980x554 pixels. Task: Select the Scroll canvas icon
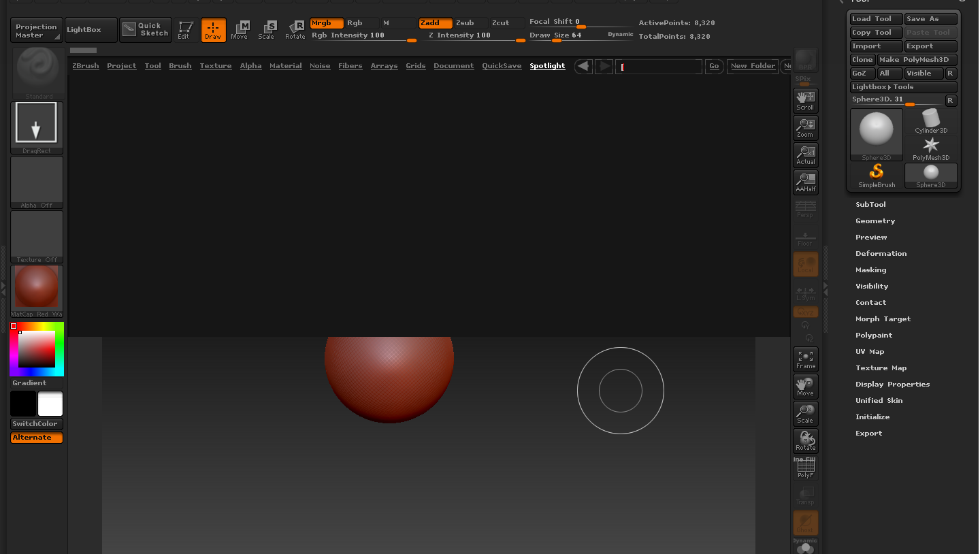point(806,101)
